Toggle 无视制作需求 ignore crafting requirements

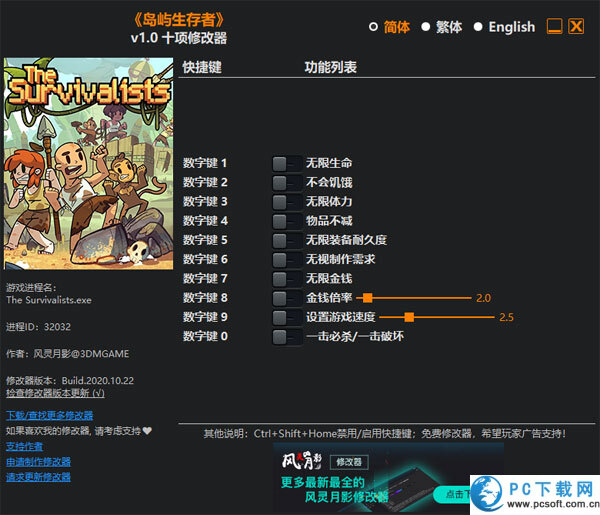287,259
